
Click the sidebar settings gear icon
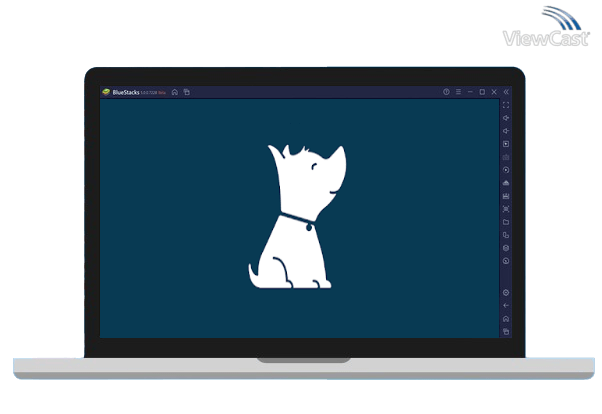[x=506, y=292]
